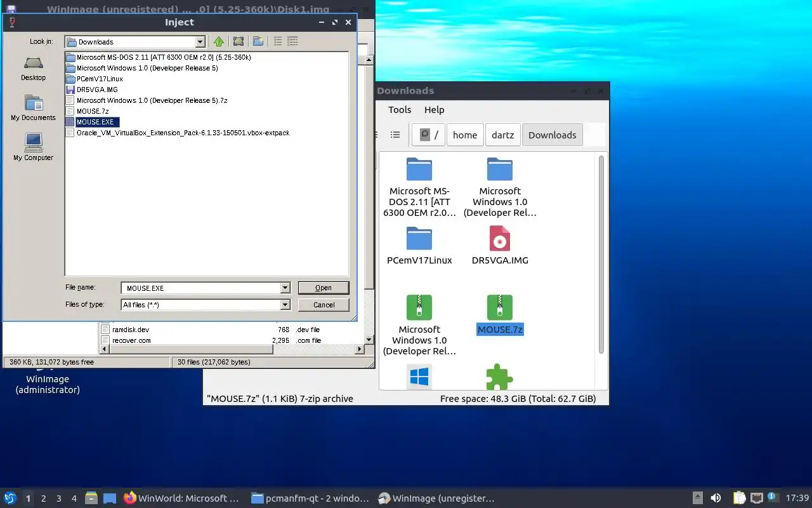This screenshot has width=812, height=508.
Task: Click the disk root icon in pcmanfm path bar
Action: coord(424,135)
